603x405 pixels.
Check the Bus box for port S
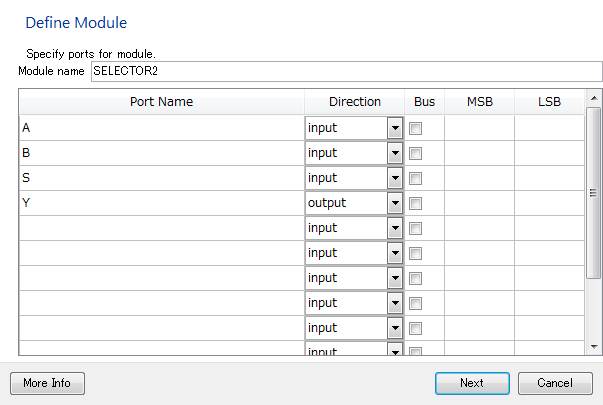[x=415, y=178]
